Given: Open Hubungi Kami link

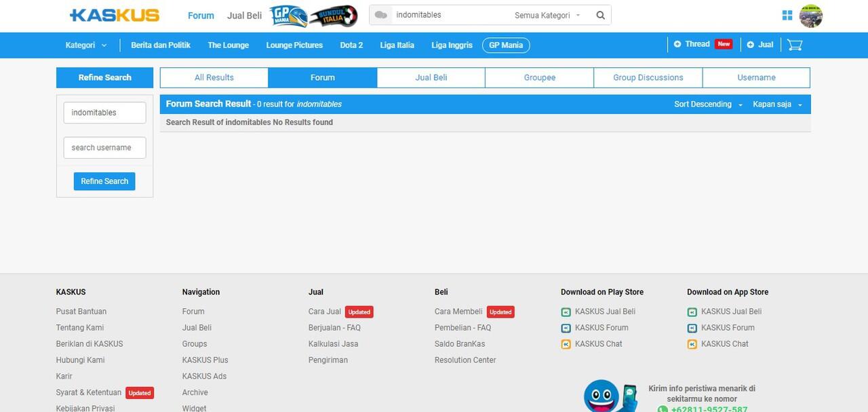Looking at the screenshot, I should point(81,360).
